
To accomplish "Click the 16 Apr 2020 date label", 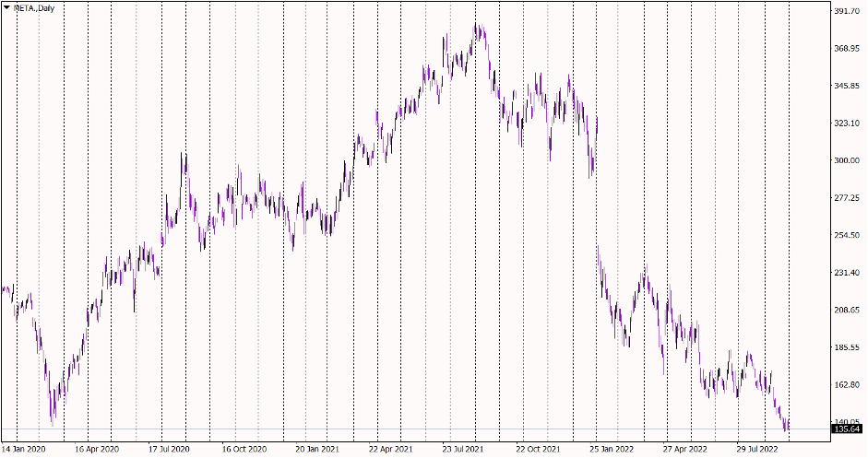I will [97, 449].
